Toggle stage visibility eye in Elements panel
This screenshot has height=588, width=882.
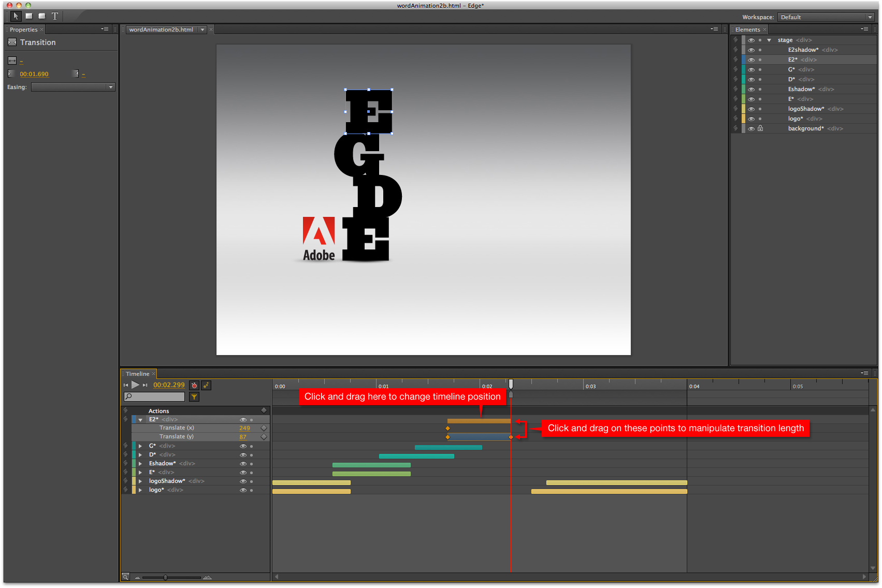coord(751,40)
